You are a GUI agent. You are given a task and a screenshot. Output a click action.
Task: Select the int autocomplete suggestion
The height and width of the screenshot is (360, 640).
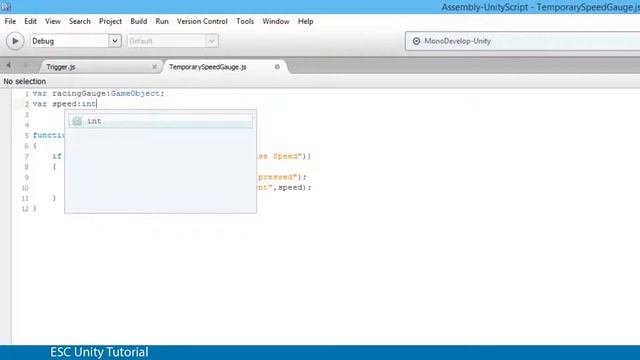click(x=160, y=121)
